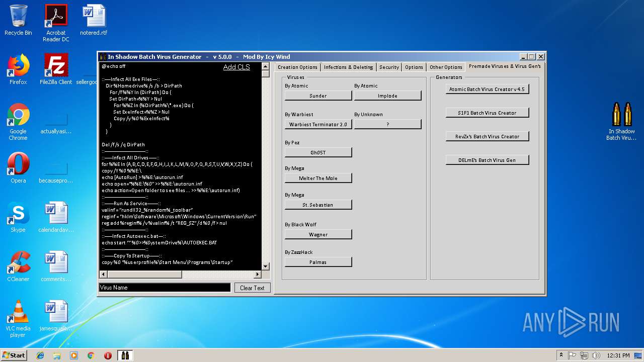The width and height of the screenshot is (644, 362).
Task: Open the Options tab
Action: tap(414, 67)
